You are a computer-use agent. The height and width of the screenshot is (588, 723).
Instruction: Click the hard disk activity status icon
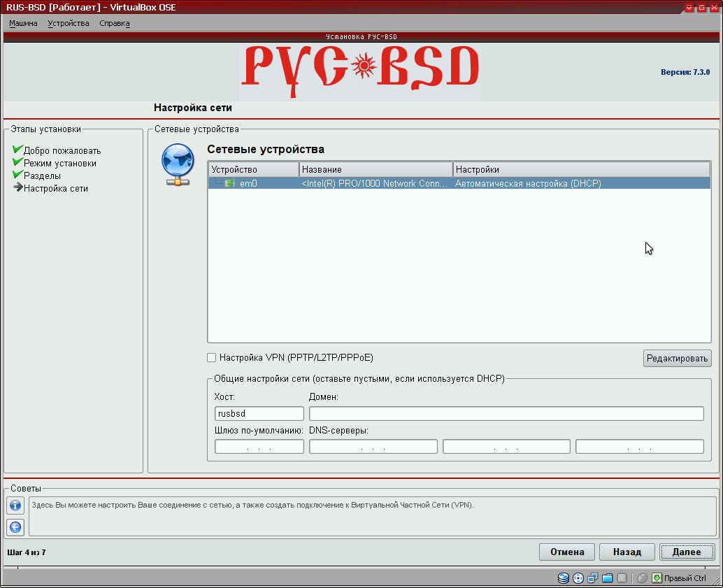coord(563,578)
